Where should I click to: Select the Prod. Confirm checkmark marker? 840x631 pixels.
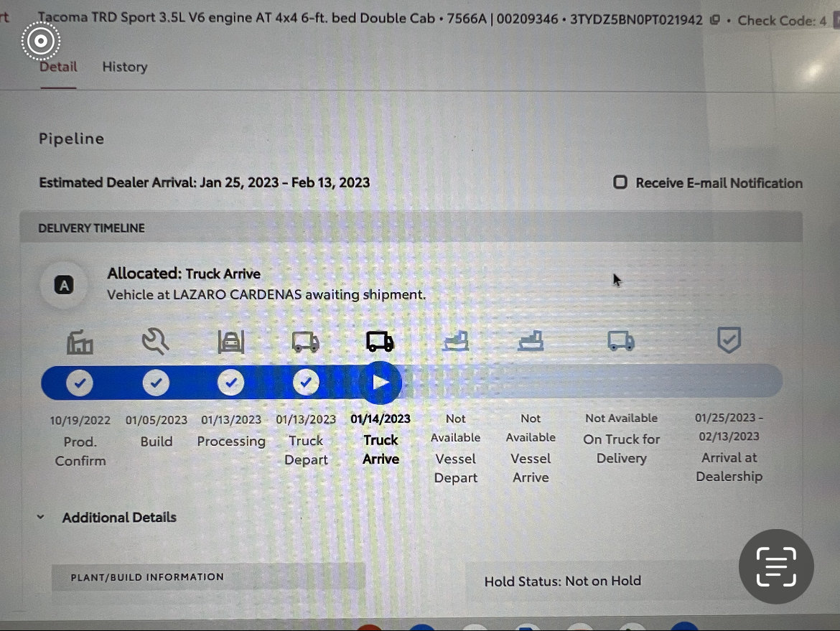click(80, 383)
